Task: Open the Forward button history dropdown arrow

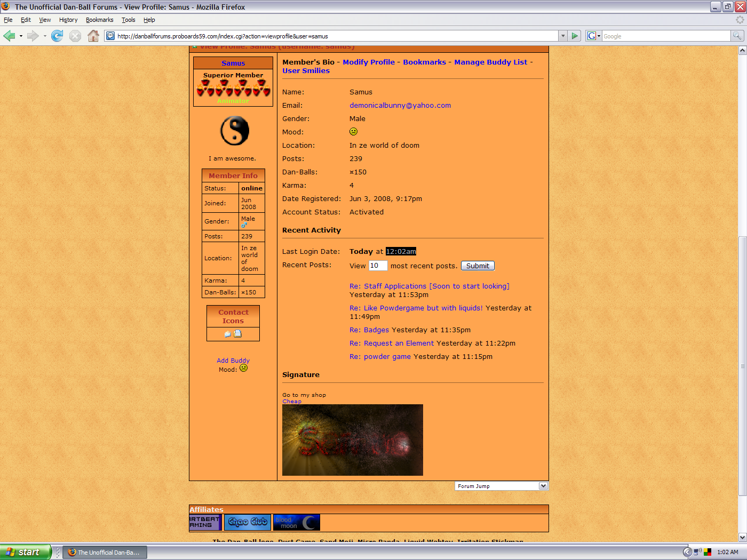Action: coord(45,36)
